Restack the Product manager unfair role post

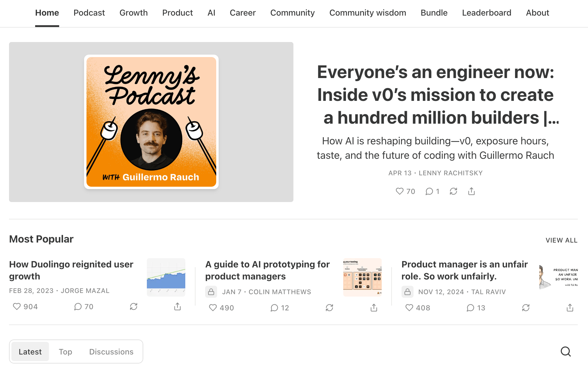coord(526,308)
